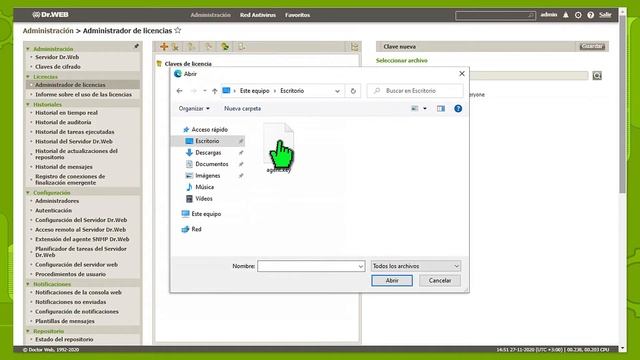Click the tree settings icon right of license toolbar
The width and height of the screenshot is (640, 360).
click(354, 47)
